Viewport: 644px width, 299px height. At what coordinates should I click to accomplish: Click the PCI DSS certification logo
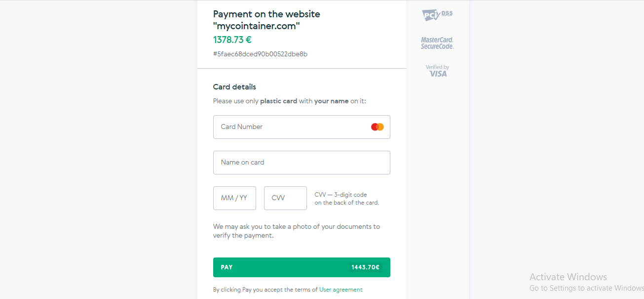pyautogui.click(x=437, y=15)
